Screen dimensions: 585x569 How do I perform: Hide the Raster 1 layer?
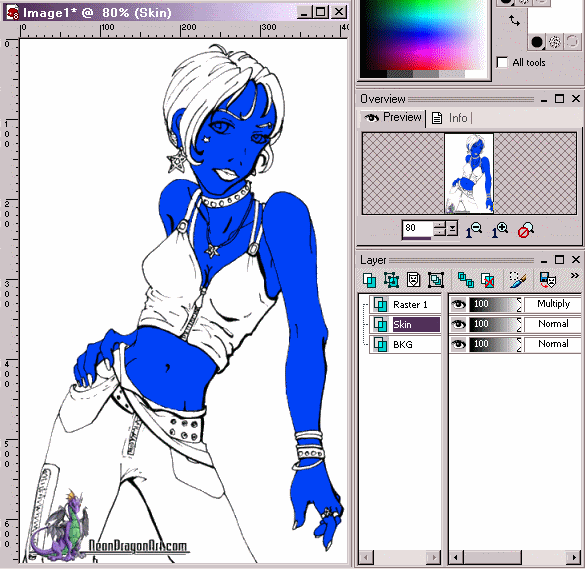pyautogui.click(x=459, y=304)
